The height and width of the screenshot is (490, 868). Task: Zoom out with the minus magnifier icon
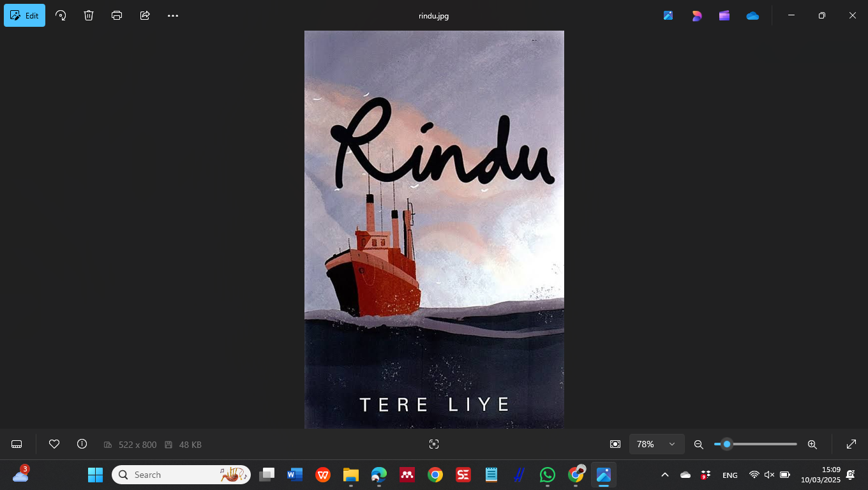click(699, 444)
